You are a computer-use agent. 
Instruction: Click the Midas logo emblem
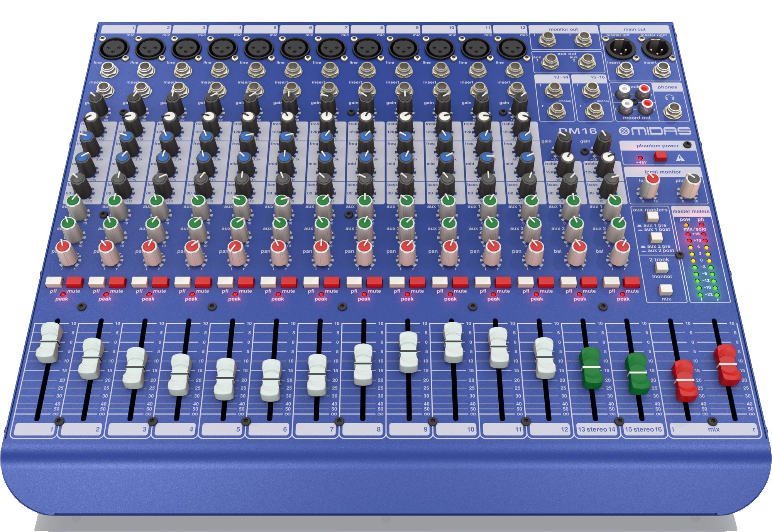point(624,131)
